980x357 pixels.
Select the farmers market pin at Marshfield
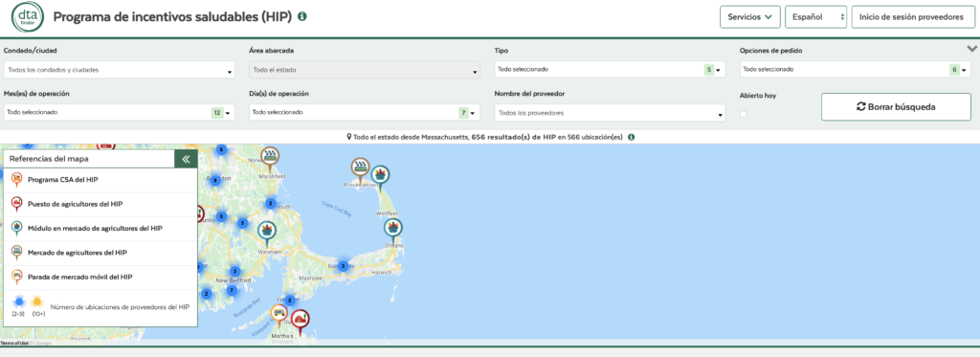click(270, 158)
